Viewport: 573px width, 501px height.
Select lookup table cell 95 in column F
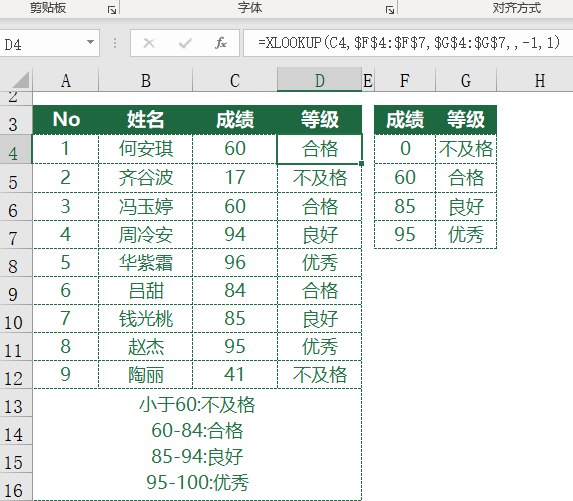point(405,235)
